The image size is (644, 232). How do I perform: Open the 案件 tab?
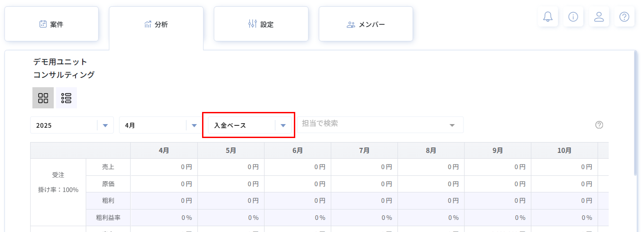click(51, 24)
